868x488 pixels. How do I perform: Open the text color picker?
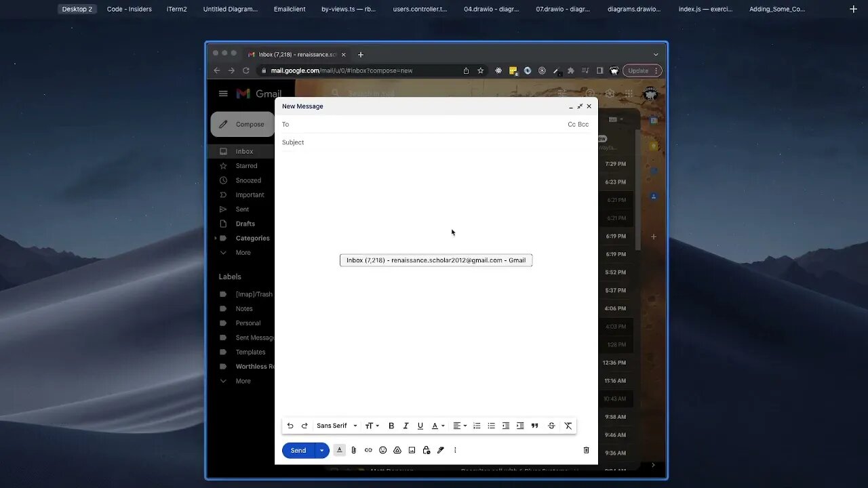(x=438, y=426)
